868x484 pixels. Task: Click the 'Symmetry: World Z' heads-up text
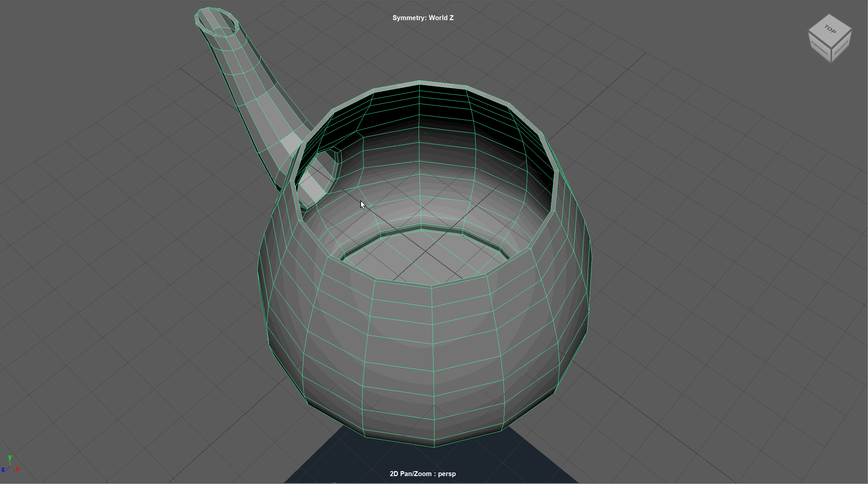[423, 18]
